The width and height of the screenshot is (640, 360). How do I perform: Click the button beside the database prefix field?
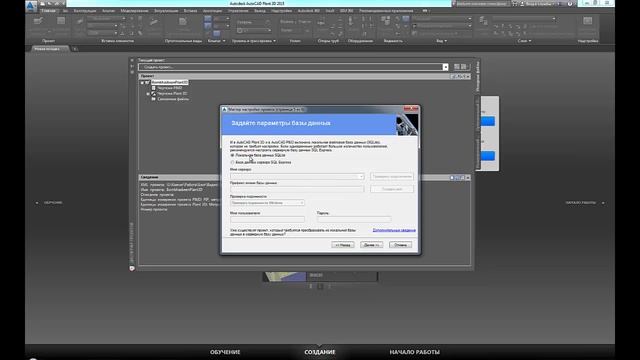tap(392, 189)
